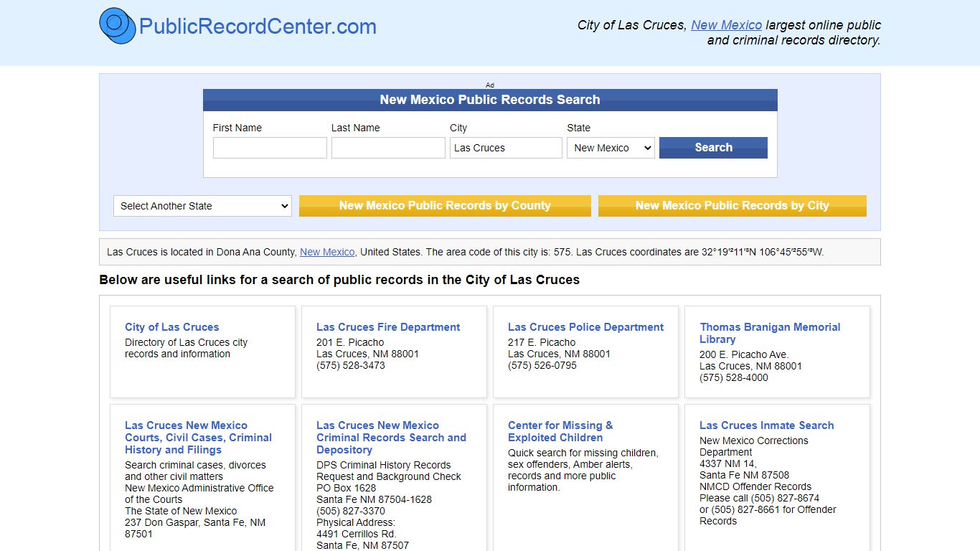Click the City field containing Las Cruces
Viewport: 980px width, 551px height.
click(x=506, y=148)
